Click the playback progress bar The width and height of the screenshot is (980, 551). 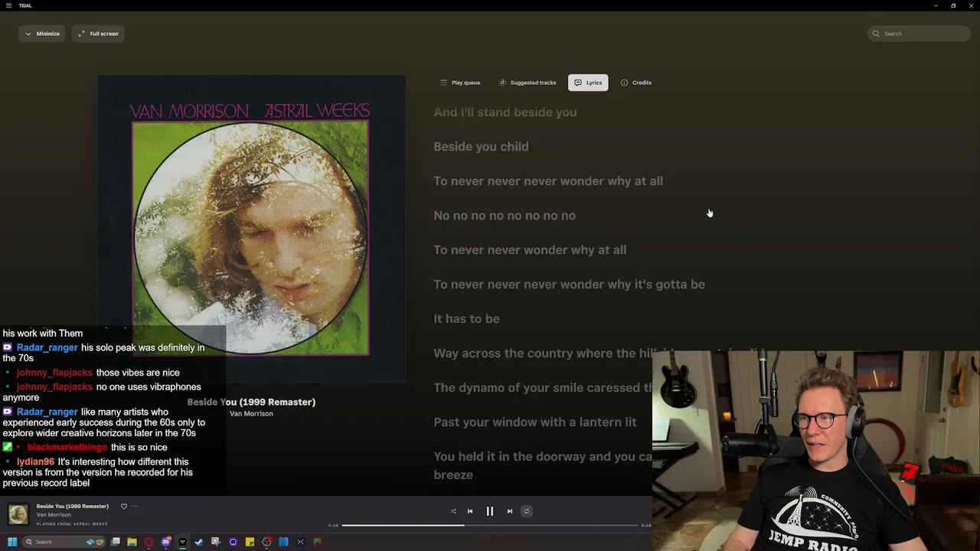coord(490,525)
